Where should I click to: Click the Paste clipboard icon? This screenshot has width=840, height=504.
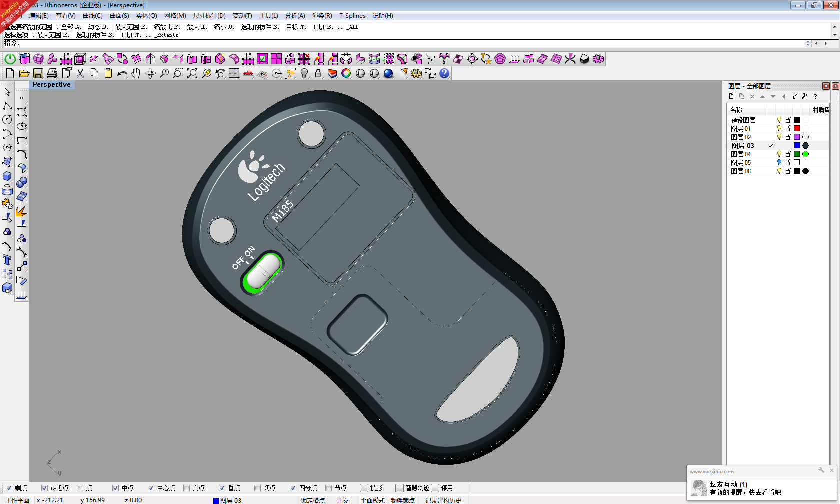[108, 73]
